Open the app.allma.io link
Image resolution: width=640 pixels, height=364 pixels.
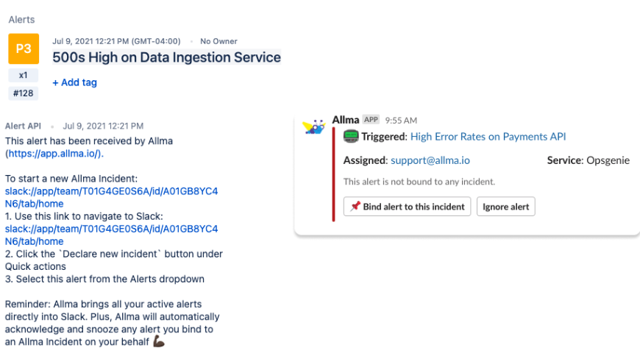(54, 154)
